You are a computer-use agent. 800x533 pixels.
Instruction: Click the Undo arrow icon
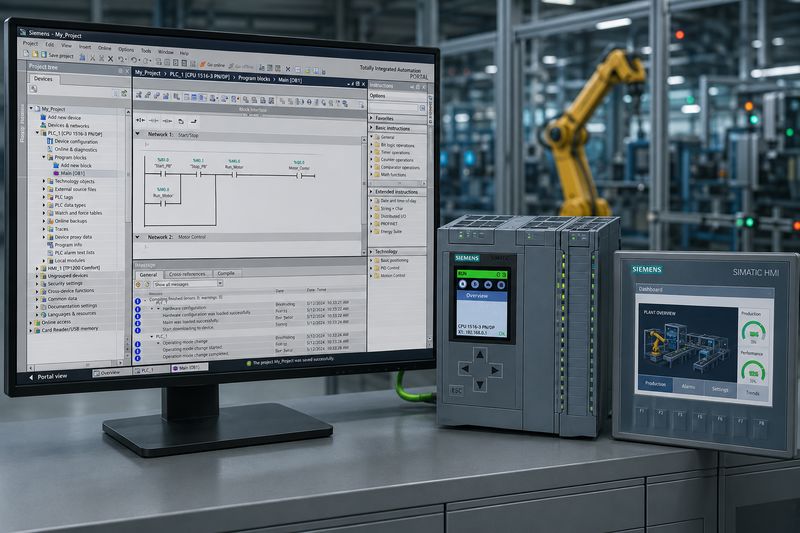121,60
